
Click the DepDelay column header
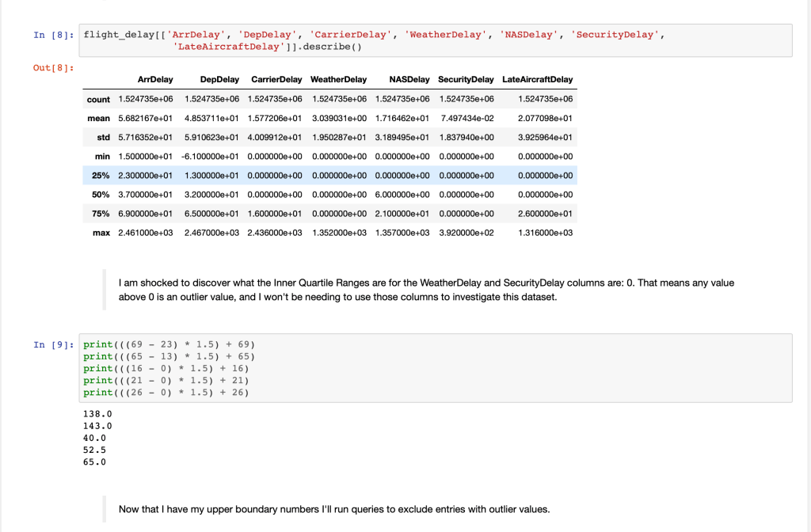click(x=219, y=80)
